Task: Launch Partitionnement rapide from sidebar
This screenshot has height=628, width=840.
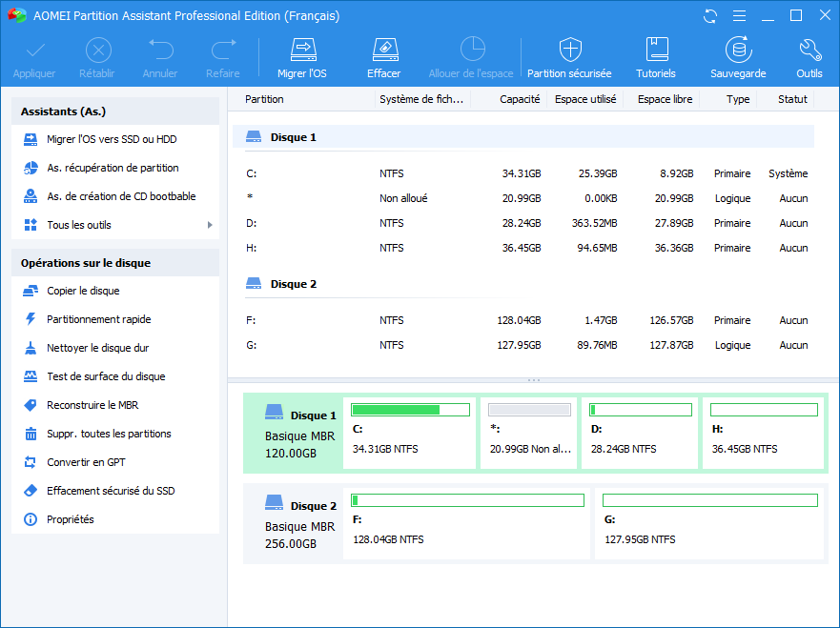Action: 98,319
